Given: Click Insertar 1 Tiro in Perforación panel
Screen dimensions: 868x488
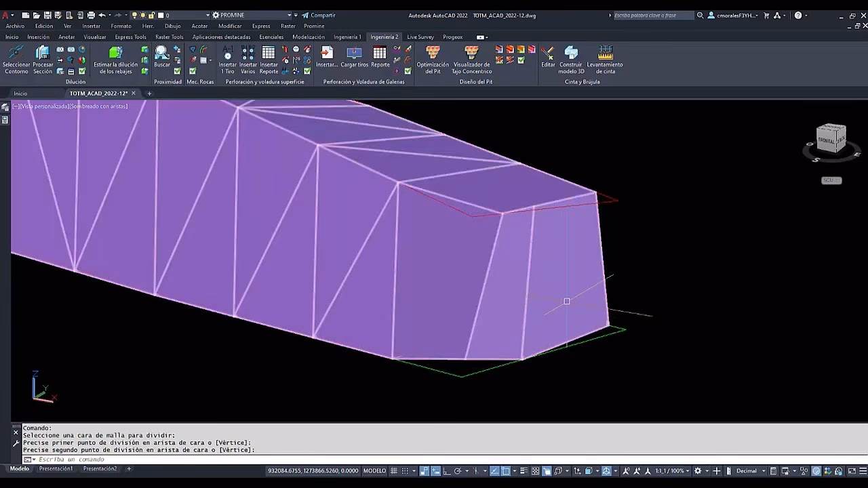Looking at the screenshot, I should click(x=227, y=61).
